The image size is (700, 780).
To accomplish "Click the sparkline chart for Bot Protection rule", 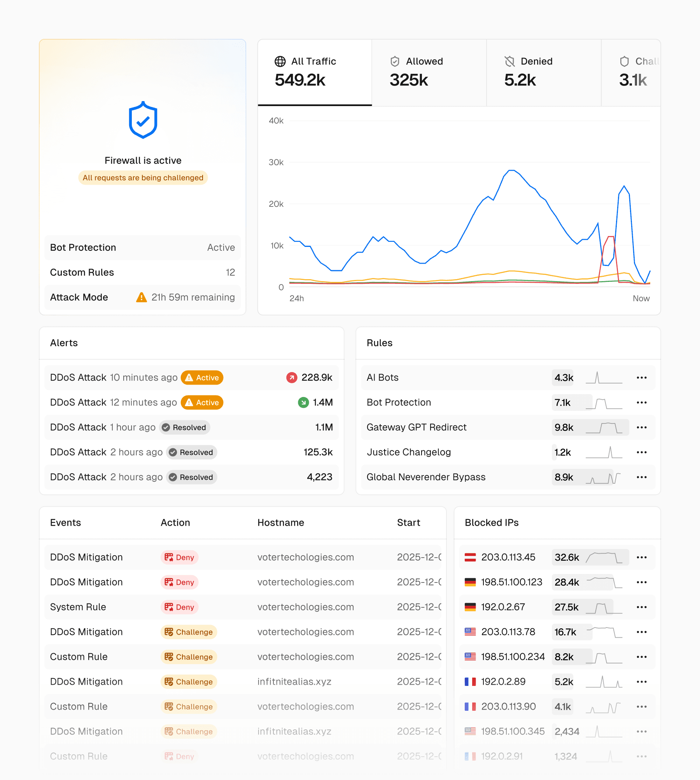I will tap(604, 403).
